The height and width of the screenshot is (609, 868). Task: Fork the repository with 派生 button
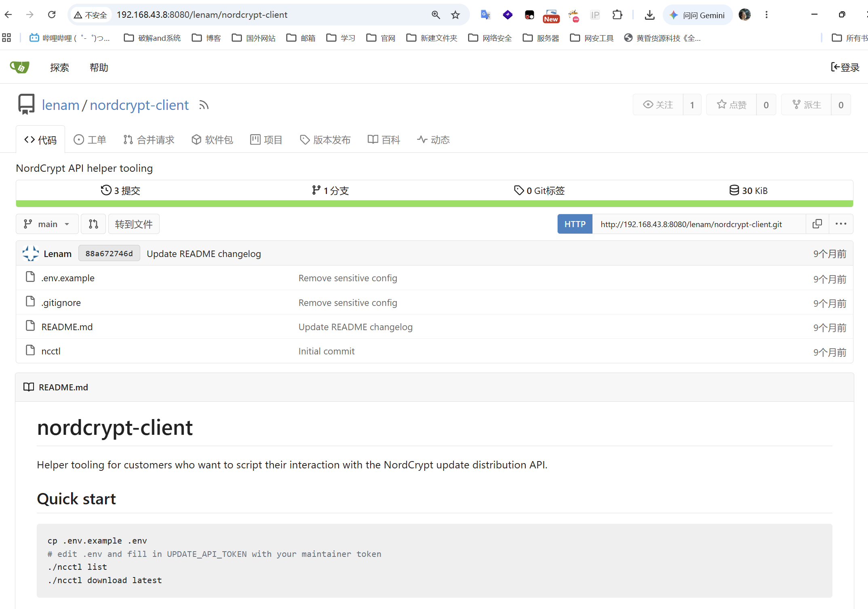pyautogui.click(x=806, y=105)
